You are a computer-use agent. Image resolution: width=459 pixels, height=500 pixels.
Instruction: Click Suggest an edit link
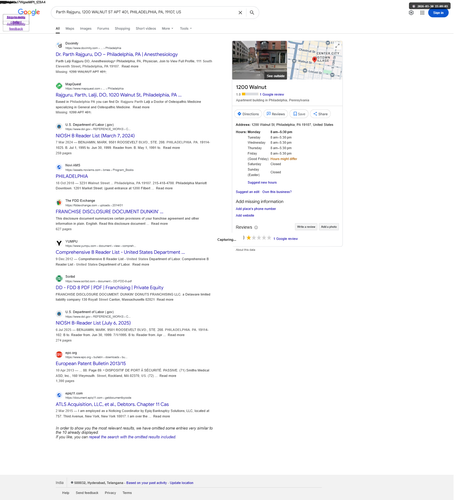click(x=247, y=192)
